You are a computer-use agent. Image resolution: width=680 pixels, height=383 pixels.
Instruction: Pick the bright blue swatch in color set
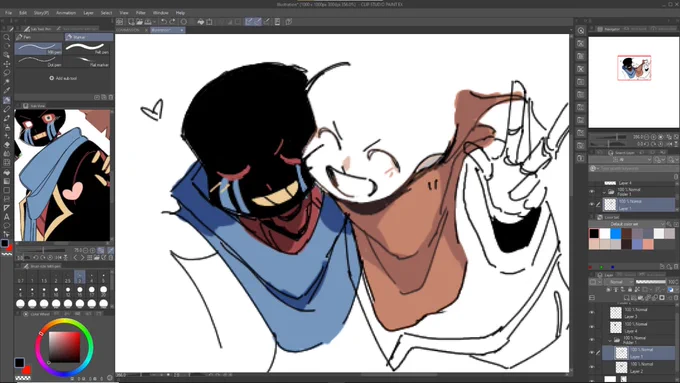pyautogui.click(x=616, y=234)
